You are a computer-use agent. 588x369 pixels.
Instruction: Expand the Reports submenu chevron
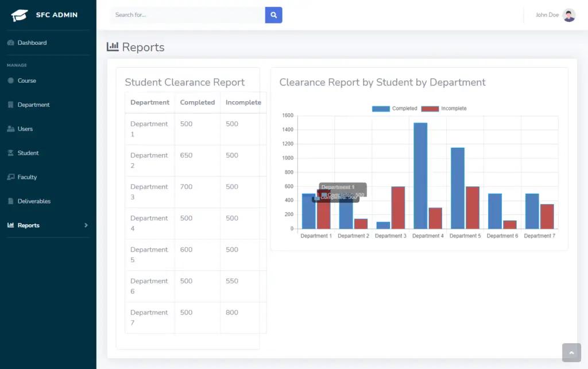(x=86, y=225)
